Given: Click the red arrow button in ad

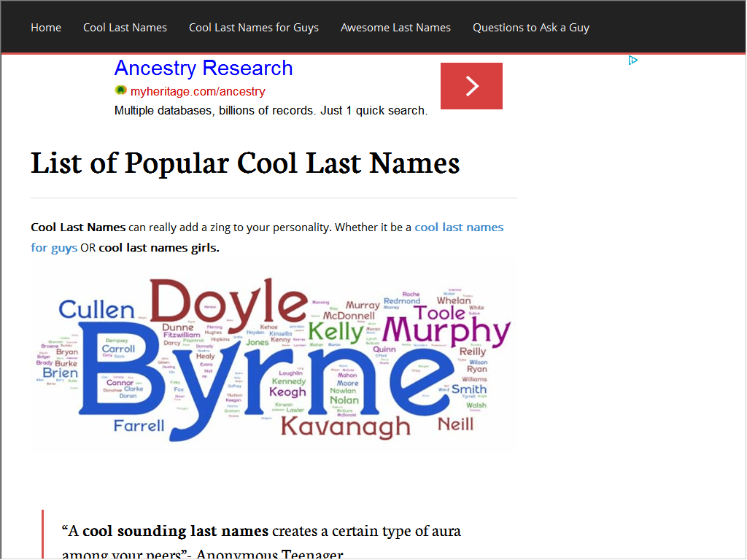Looking at the screenshot, I should (x=471, y=86).
